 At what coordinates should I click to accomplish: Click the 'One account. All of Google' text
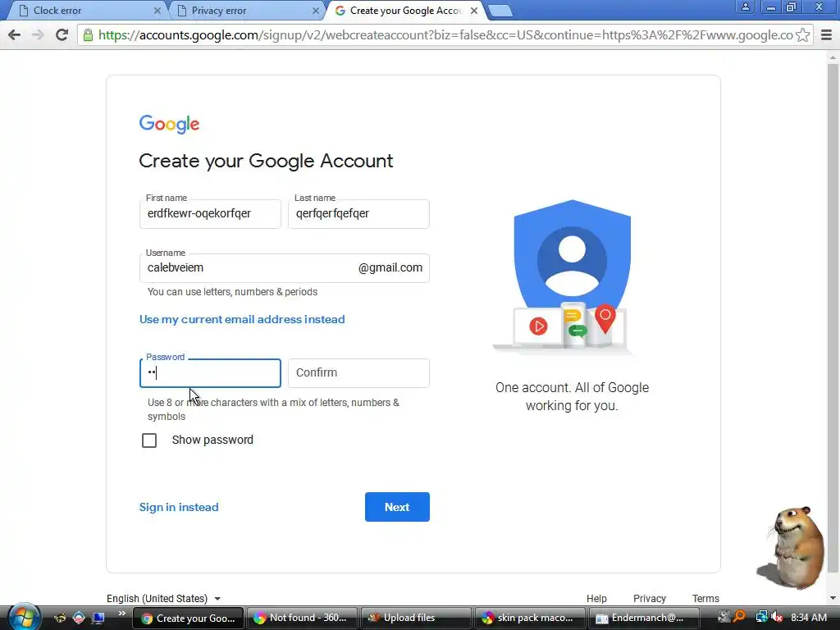point(572,387)
